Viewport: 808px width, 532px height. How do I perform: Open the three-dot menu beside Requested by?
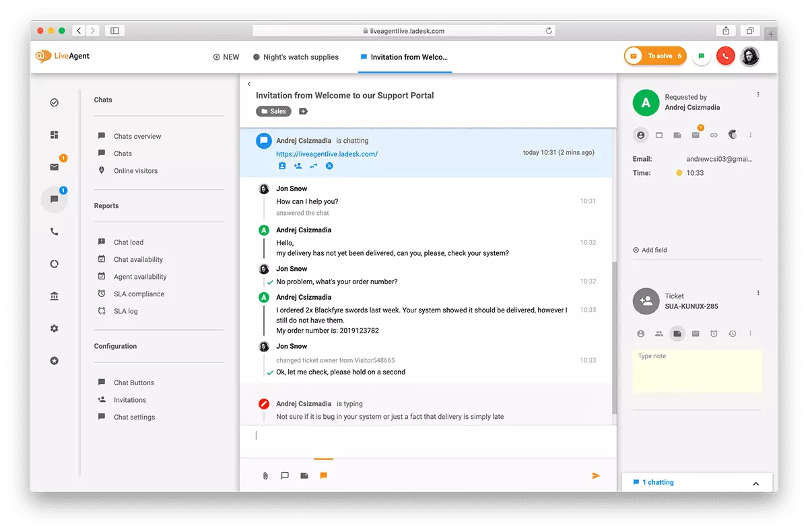pos(757,94)
